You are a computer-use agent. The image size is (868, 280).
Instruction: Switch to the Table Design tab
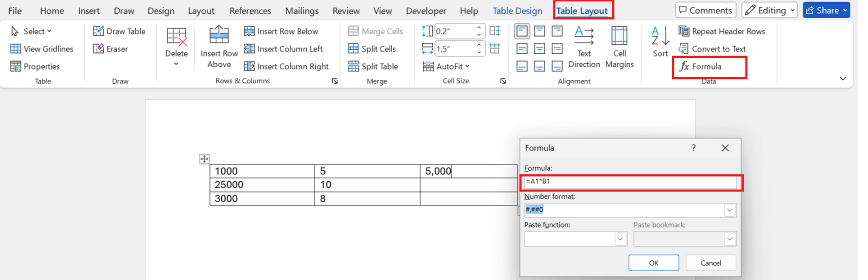click(517, 10)
